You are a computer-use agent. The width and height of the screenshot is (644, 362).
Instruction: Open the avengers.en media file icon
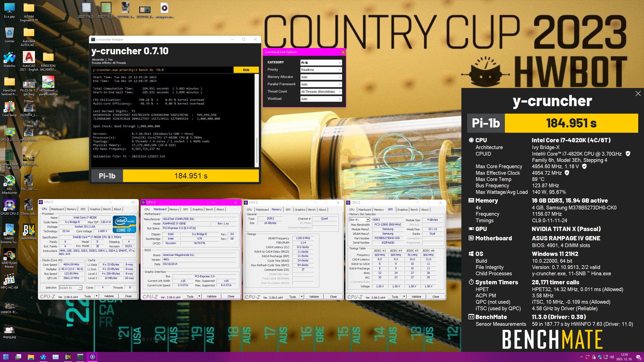coord(164,11)
